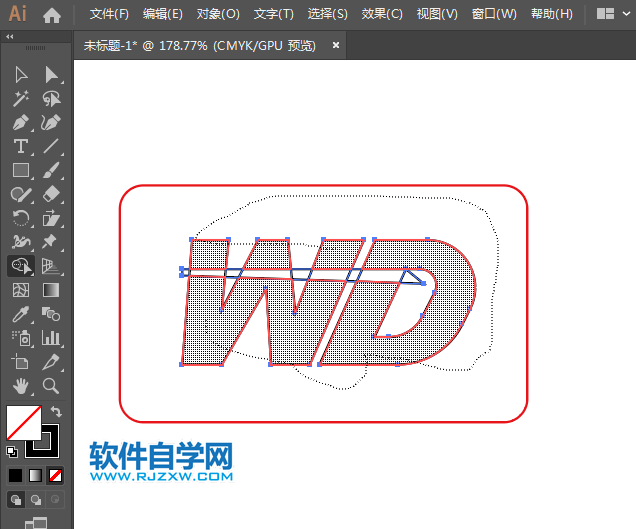Swap fill and stroke colors
The width and height of the screenshot is (636, 529).
[56, 412]
